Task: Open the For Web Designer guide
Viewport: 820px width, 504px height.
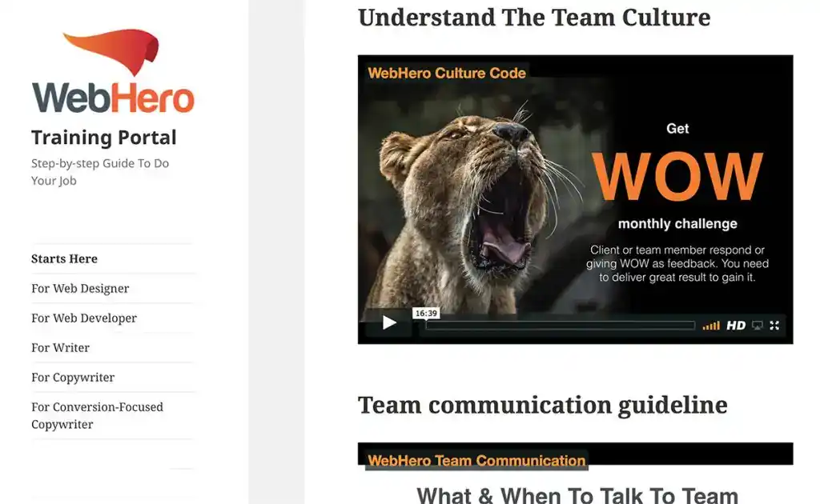Action: [x=80, y=288]
